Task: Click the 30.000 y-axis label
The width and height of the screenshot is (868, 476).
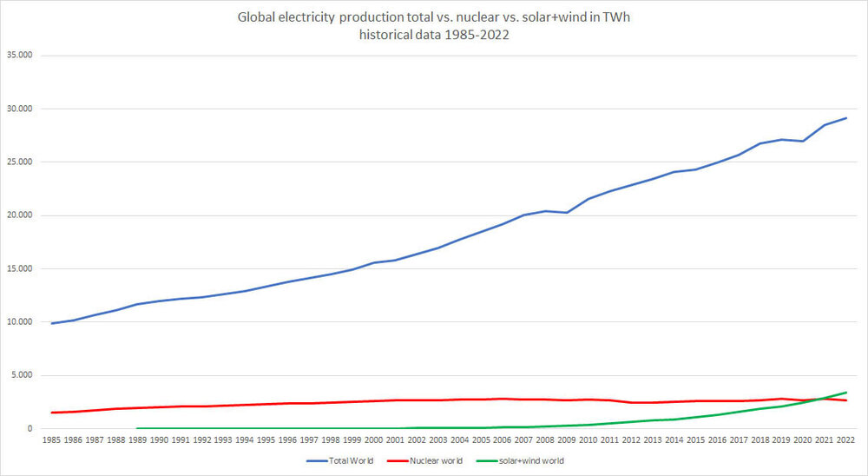Action: pos(19,109)
